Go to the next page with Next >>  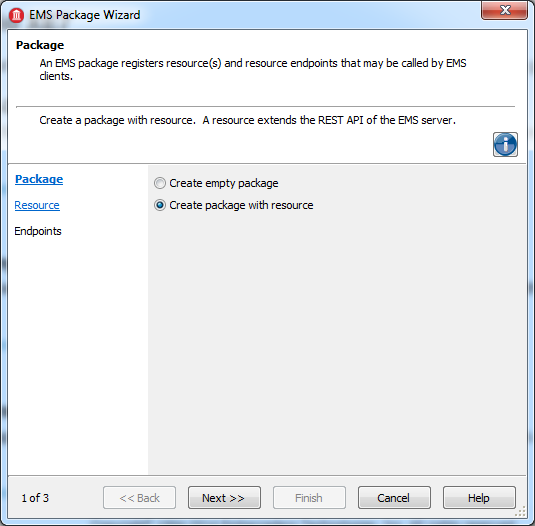(x=224, y=498)
